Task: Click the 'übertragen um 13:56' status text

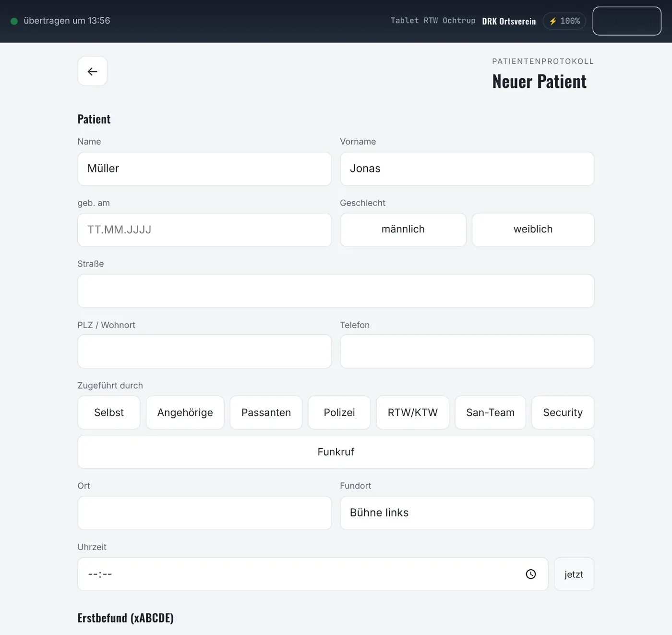Action: click(x=67, y=21)
